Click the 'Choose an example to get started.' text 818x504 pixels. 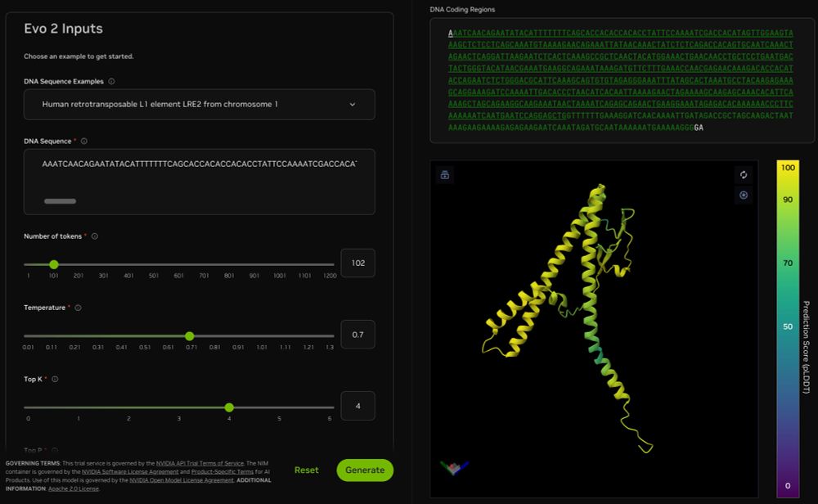click(x=79, y=56)
